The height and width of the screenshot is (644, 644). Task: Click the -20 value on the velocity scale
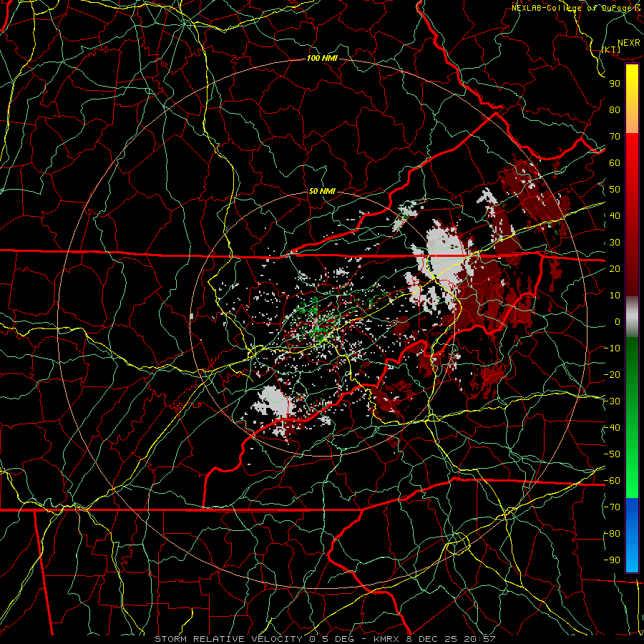pyautogui.click(x=612, y=374)
